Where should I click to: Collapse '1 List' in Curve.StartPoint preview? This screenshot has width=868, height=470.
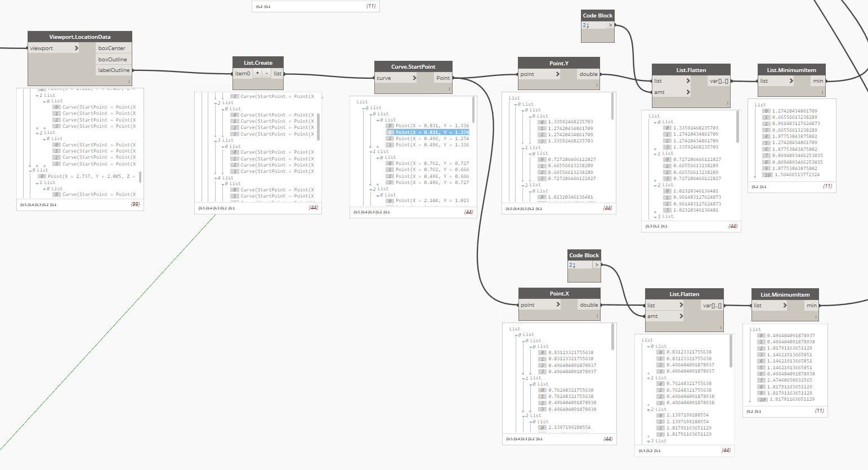[x=372, y=152]
